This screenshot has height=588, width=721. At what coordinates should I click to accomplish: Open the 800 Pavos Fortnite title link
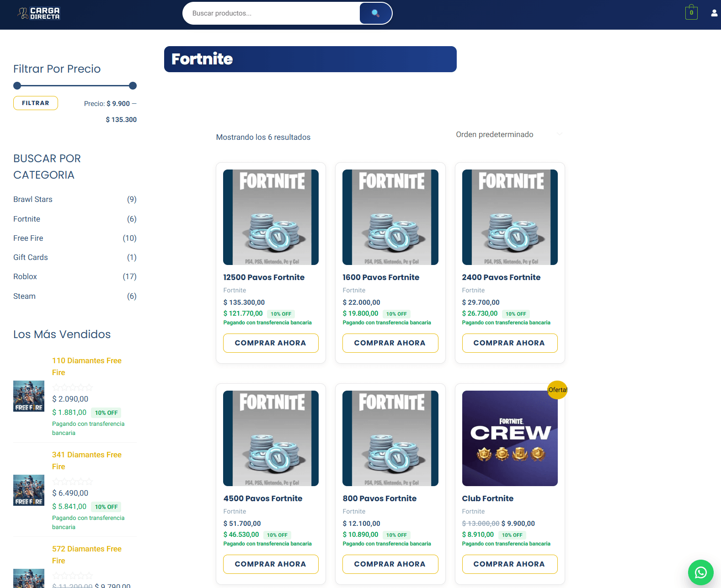379,498
